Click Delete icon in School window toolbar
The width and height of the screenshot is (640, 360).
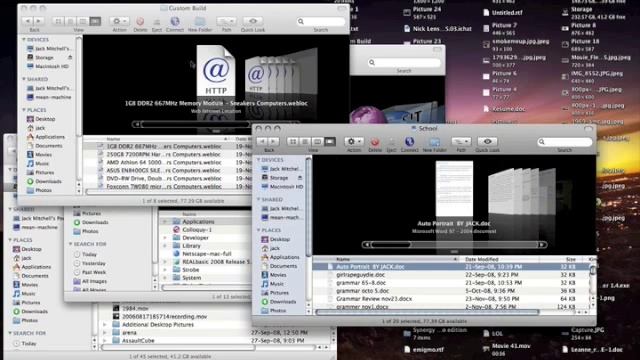[375, 142]
